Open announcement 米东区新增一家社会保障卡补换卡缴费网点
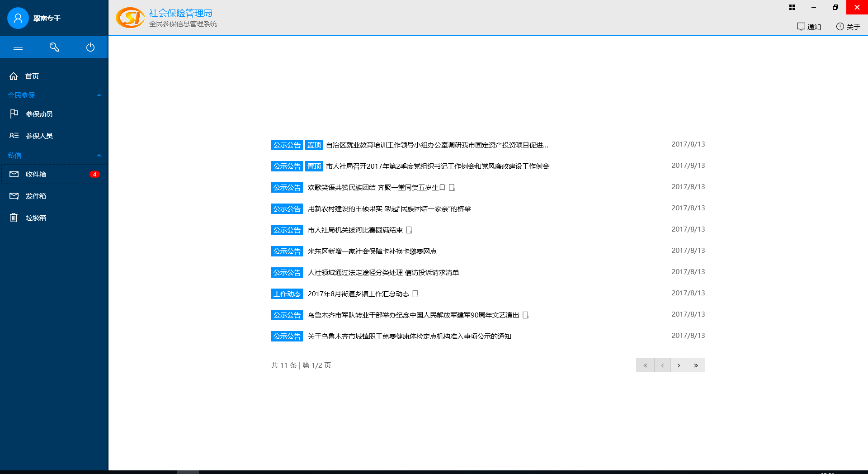 372,251
